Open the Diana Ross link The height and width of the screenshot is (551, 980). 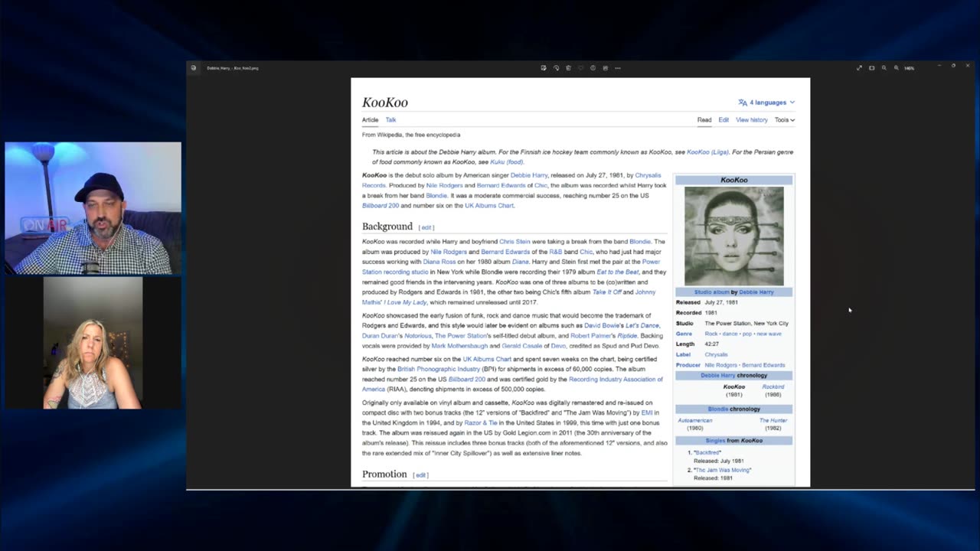[439, 262]
